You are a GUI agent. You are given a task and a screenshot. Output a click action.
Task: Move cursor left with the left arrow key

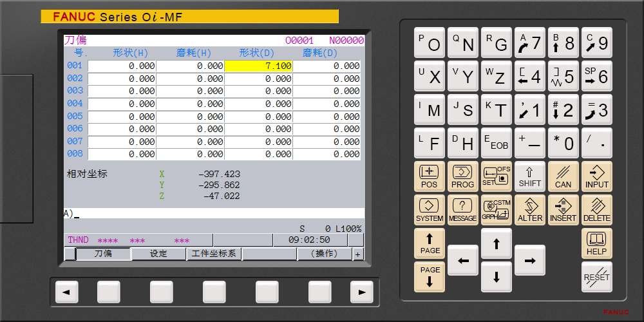coord(463,260)
